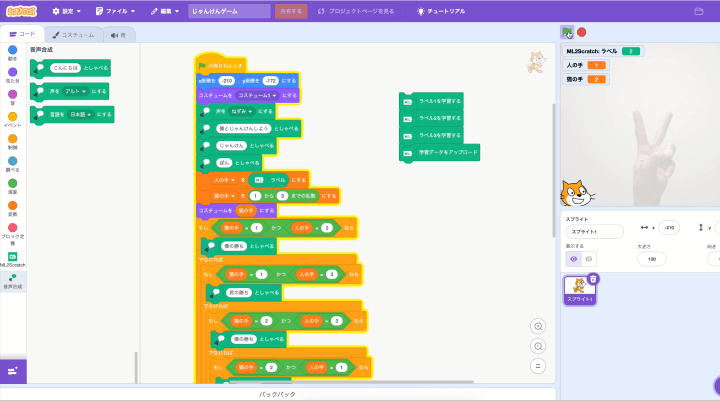Click the palette 'こんにちは としゃべる' speak block
The width and height of the screenshot is (720, 401).
70,68
